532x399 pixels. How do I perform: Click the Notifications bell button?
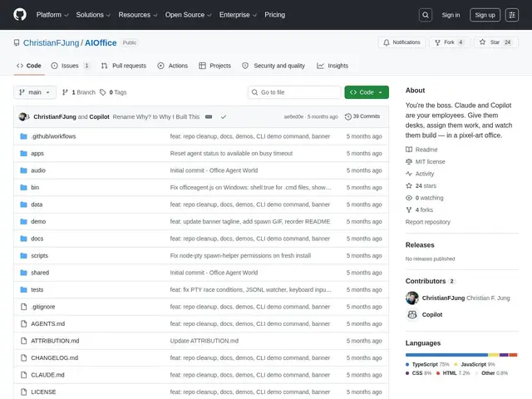coord(401,42)
